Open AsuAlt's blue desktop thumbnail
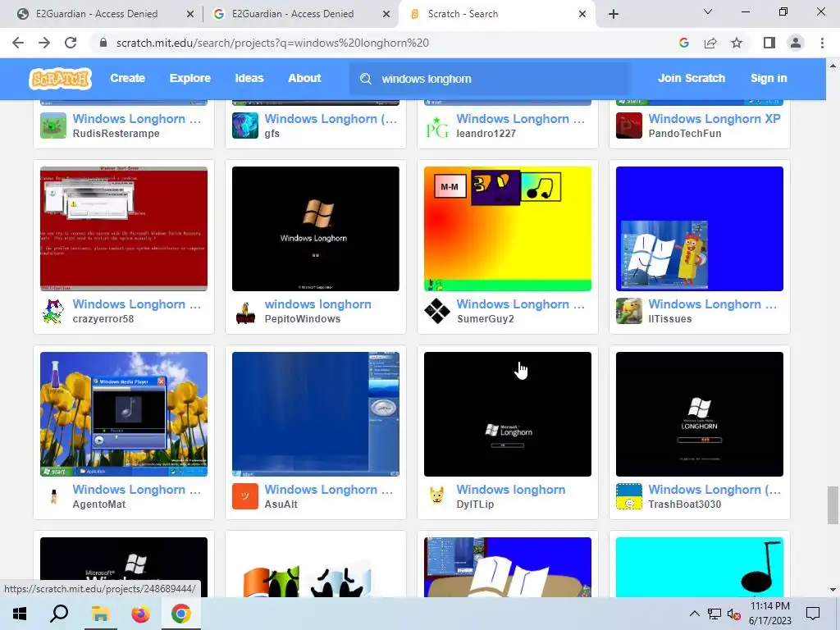The height and width of the screenshot is (630, 840). [x=316, y=414]
